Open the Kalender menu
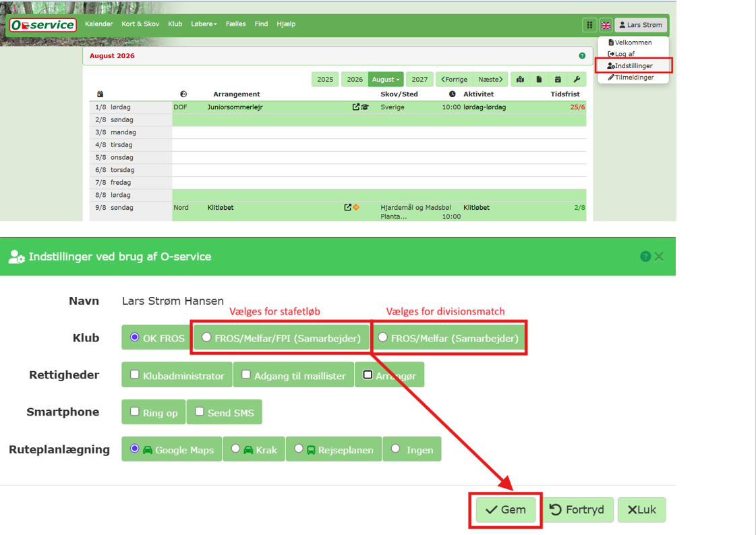 (99, 24)
